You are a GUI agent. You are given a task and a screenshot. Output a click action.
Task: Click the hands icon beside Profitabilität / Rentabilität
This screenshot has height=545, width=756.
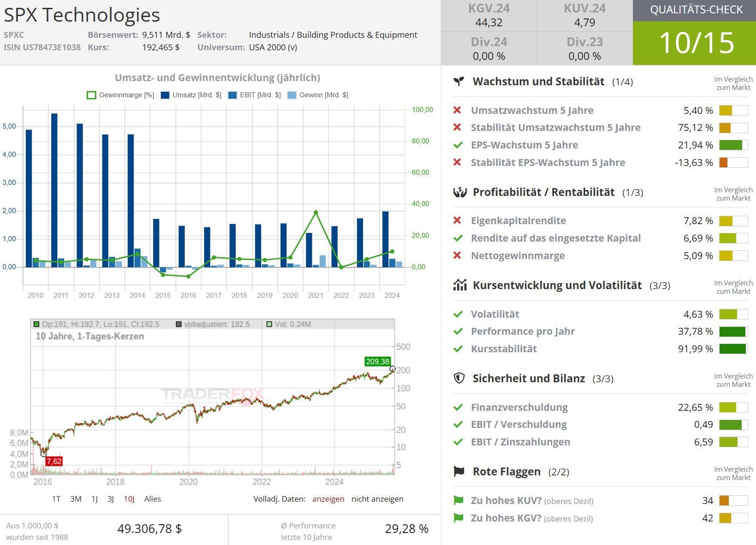tap(460, 192)
